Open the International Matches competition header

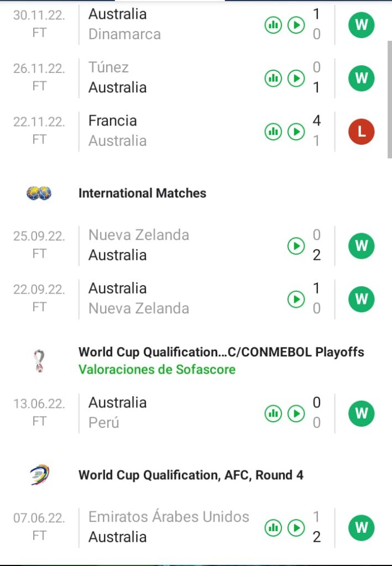(142, 193)
